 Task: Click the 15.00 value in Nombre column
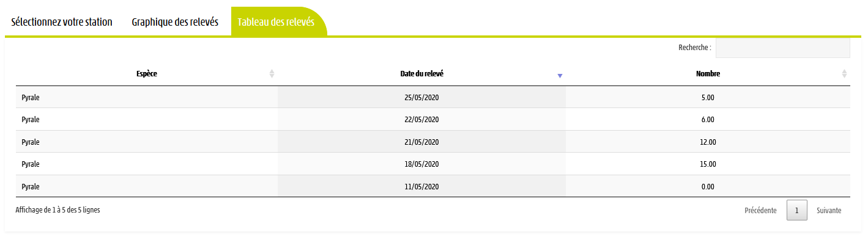coord(708,164)
